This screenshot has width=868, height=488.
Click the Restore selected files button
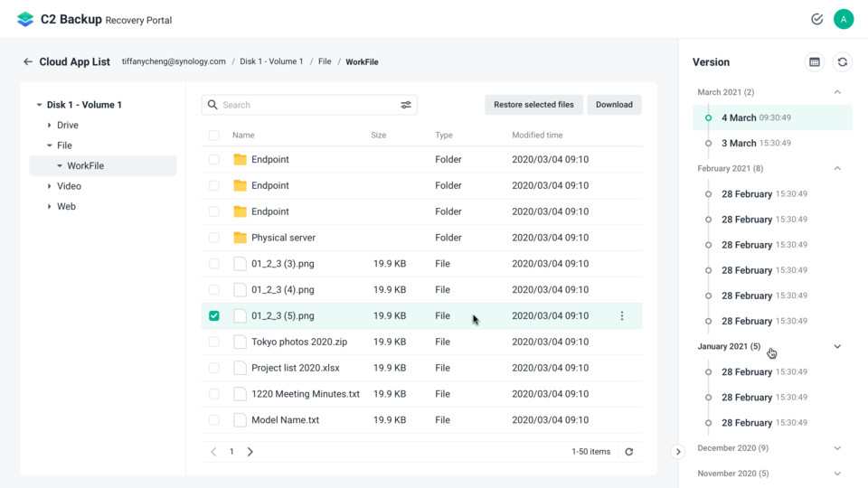533,105
